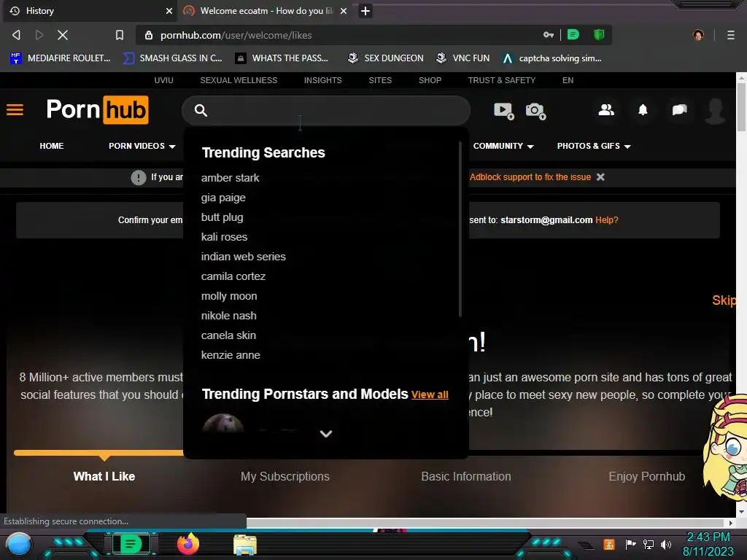Open the site's orange hamburger menu

tap(15, 110)
